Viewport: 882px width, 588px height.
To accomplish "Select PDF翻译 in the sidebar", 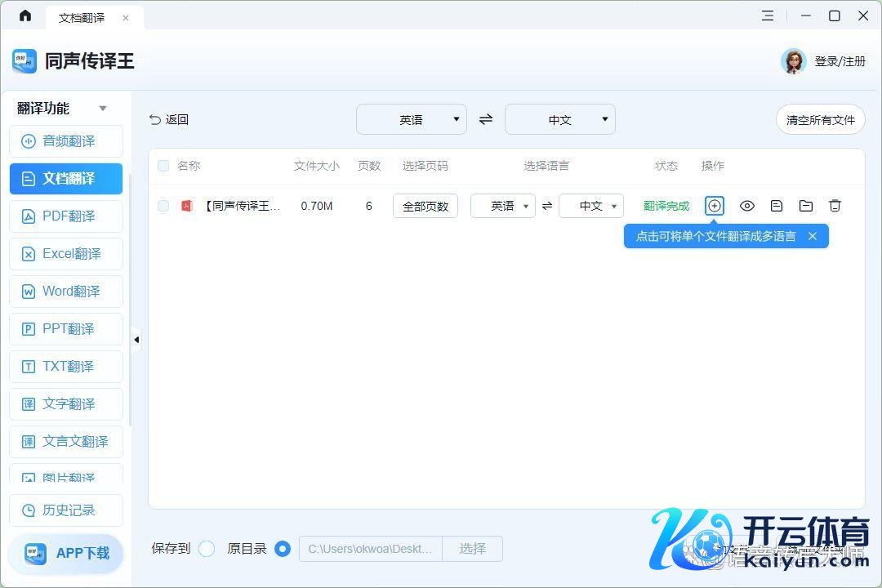I will pyautogui.click(x=66, y=216).
